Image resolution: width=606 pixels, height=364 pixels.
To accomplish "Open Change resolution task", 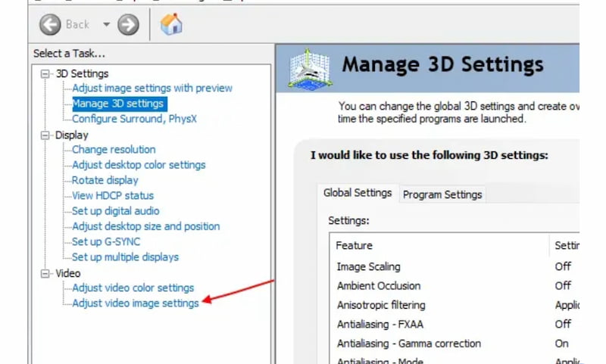I will point(114,149).
